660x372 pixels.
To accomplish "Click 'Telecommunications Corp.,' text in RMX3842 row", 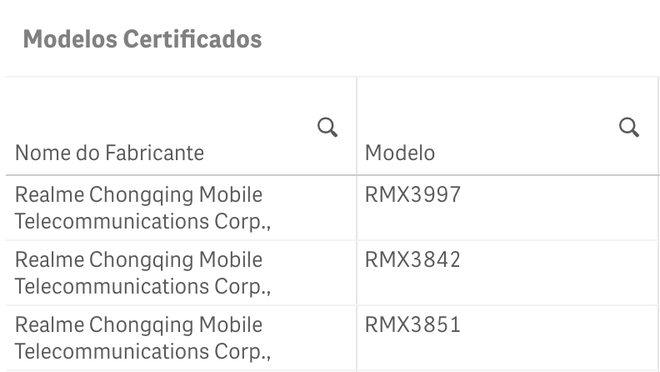I will (143, 287).
